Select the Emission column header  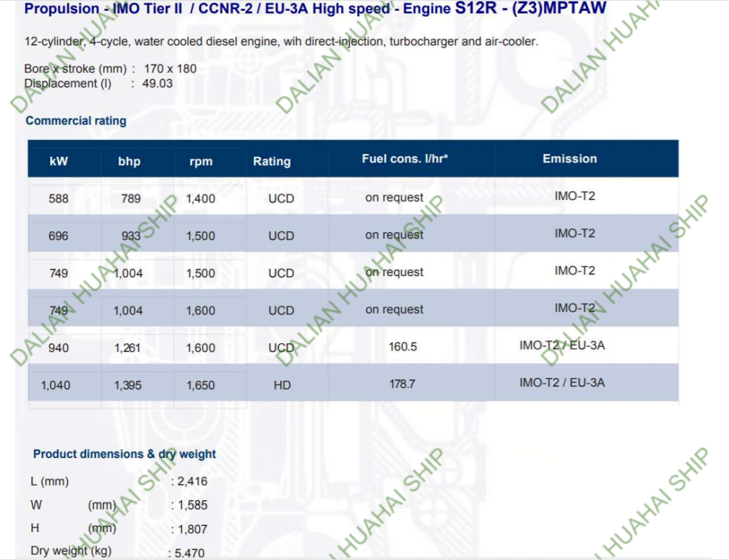[x=569, y=158]
